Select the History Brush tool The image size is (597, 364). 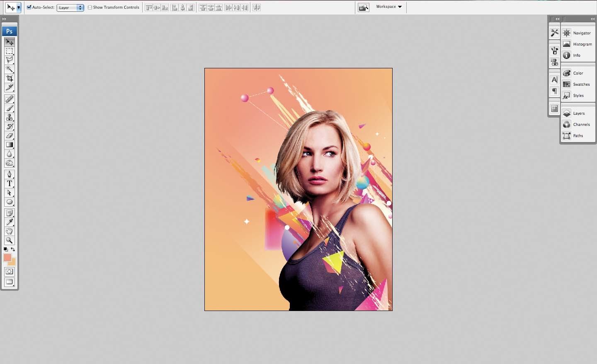click(x=10, y=126)
